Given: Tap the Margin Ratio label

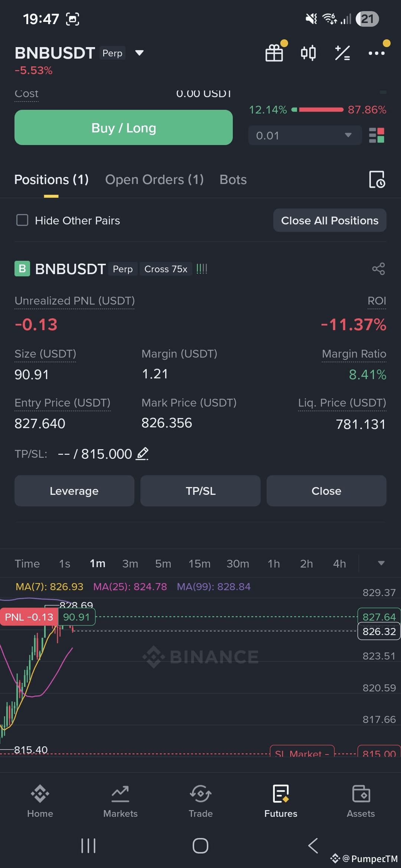Looking at the screenshot, I should coord(354,354).
